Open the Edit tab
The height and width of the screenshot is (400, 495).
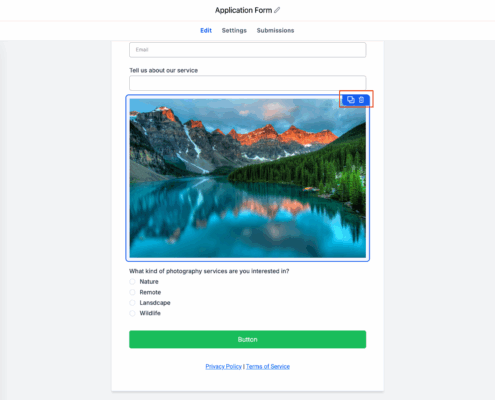click(206, 30)
